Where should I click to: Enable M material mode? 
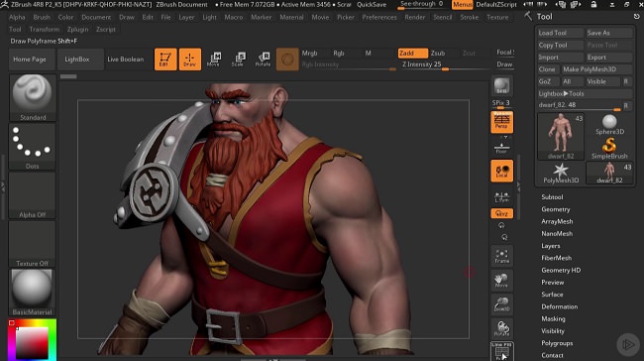click(368, 53)
